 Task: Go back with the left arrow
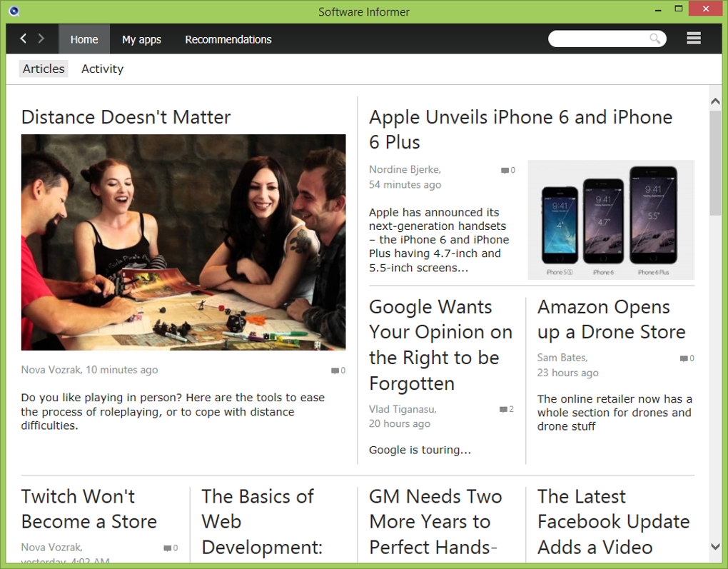pyautogui.click(x=24, y=39)
